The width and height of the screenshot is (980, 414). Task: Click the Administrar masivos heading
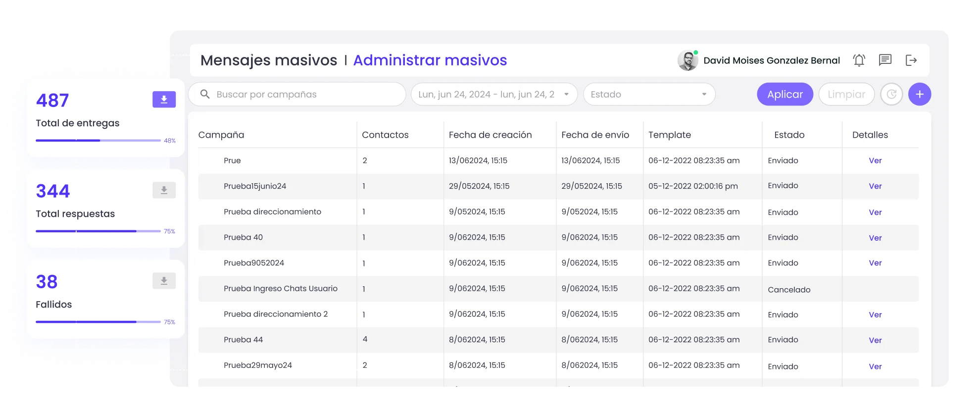click(x=430, y=60)
